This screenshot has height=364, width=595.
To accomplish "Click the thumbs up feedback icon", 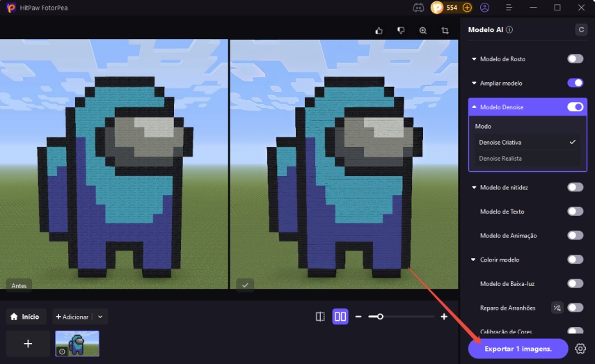I will [379, 31].
